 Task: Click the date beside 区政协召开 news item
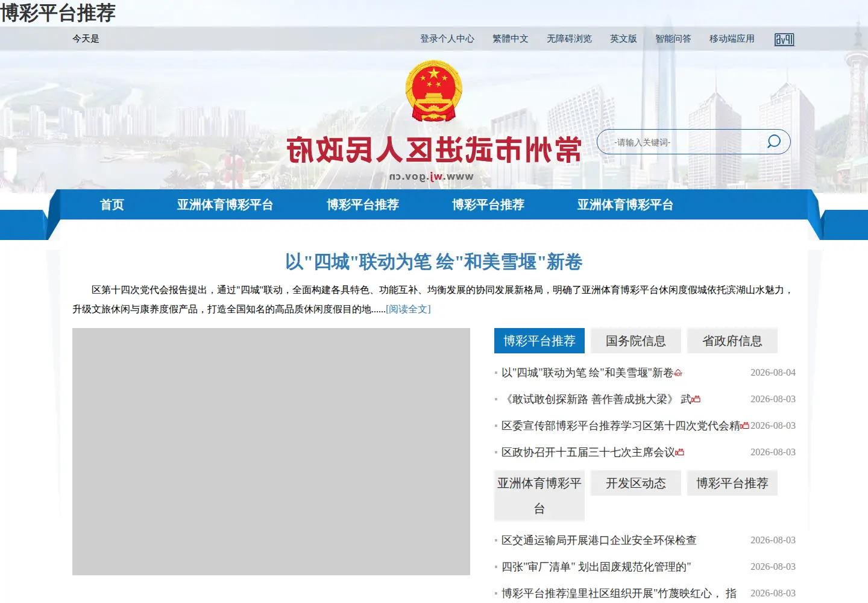coord(773,452)
